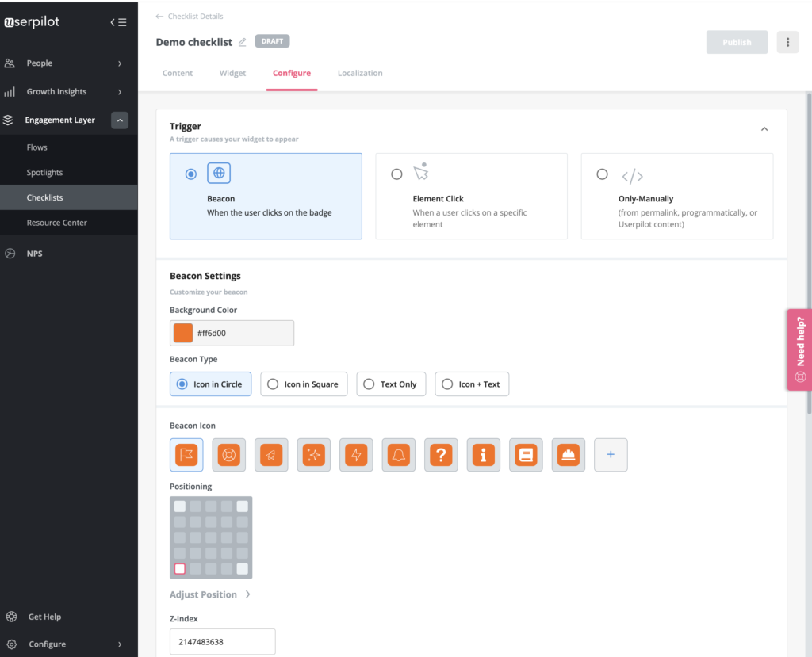812x657 pixels.
Task: Choose the bell beacon icon
Action: click(399, 455)
